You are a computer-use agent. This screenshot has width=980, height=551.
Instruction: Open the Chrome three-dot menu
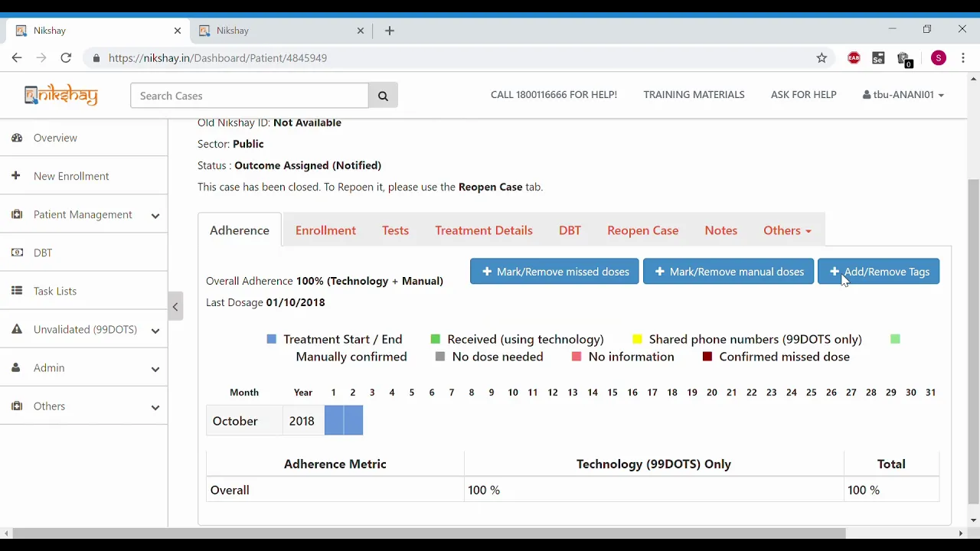coord(963,58)
